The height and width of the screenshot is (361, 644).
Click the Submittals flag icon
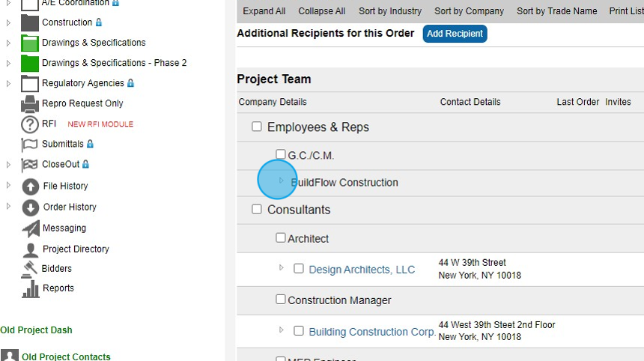pos(30,144)
